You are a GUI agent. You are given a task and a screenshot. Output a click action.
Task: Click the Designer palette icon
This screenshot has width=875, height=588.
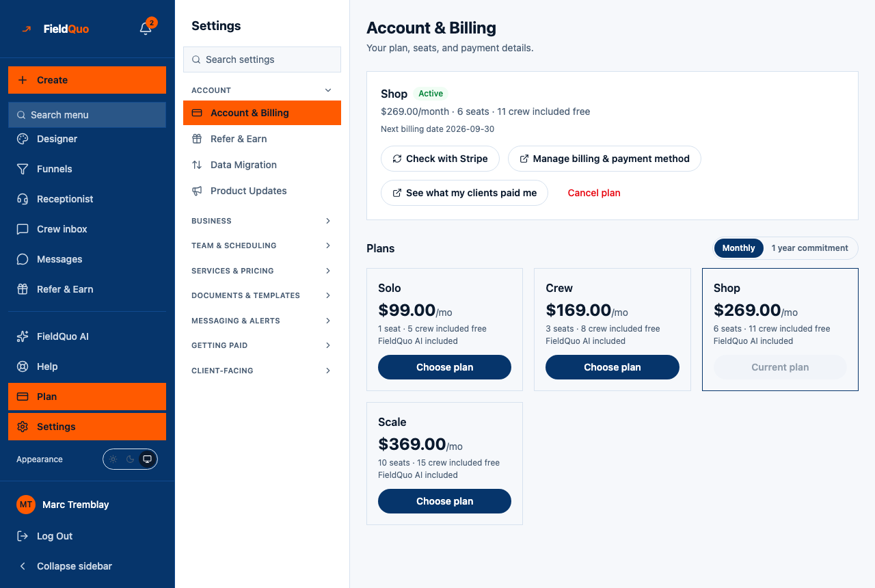[x=23, y=139]
